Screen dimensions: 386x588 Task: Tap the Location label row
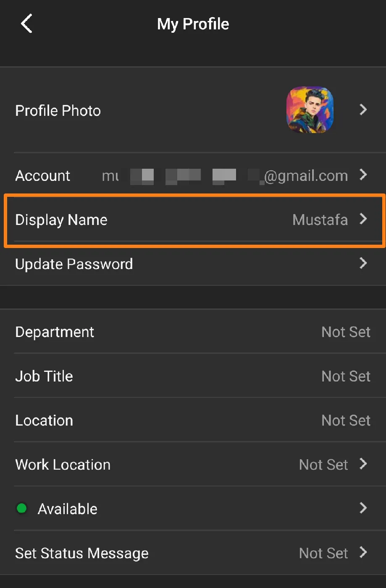tap(193, 420)
